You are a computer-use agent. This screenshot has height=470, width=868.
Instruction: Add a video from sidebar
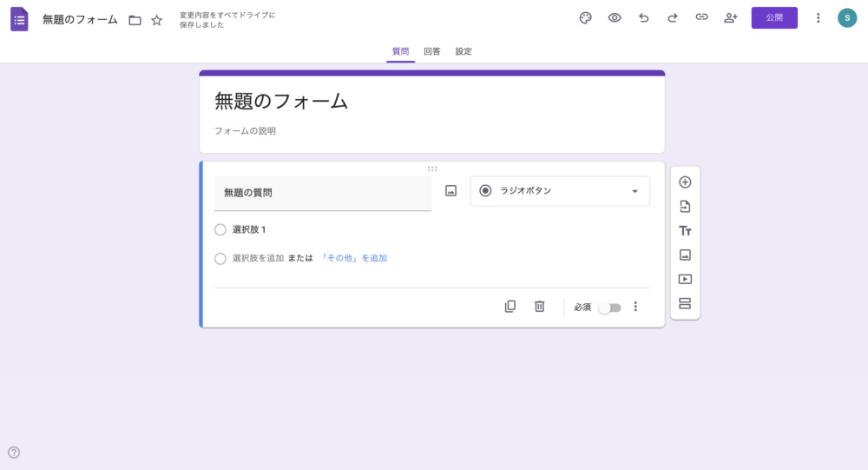click(x=685, y=280)
